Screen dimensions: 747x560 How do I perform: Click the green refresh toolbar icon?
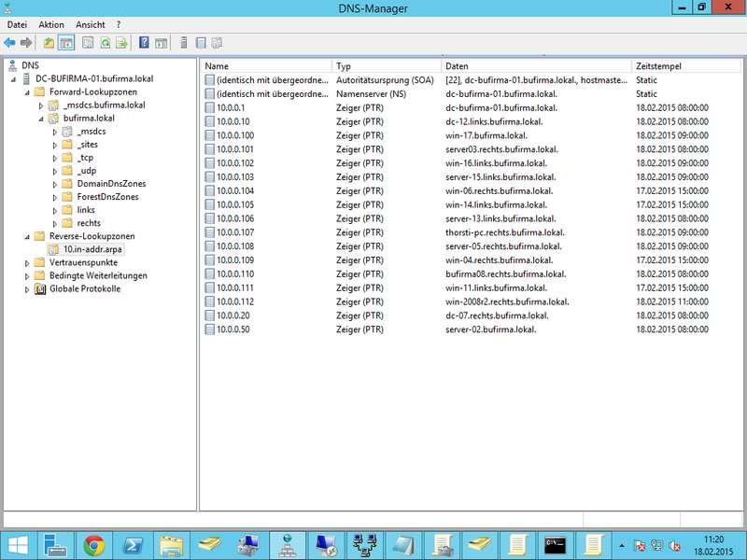click(x=105, y=42)
